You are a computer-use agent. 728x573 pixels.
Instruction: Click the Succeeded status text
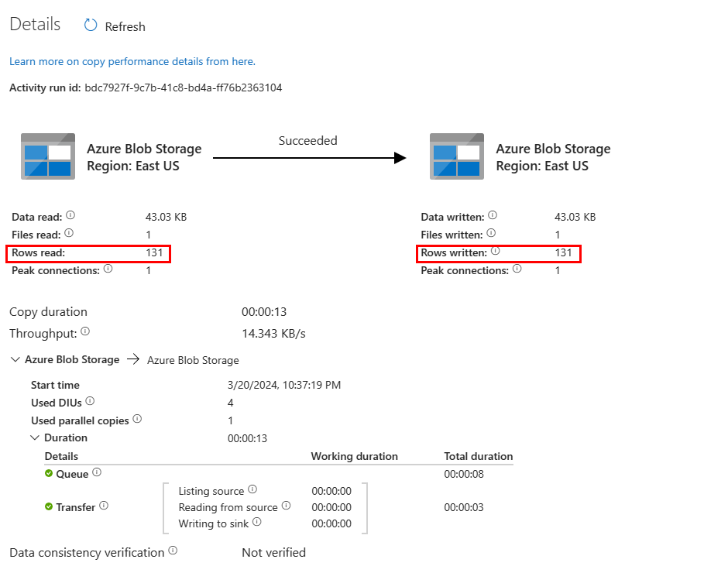tap(307, 141)
